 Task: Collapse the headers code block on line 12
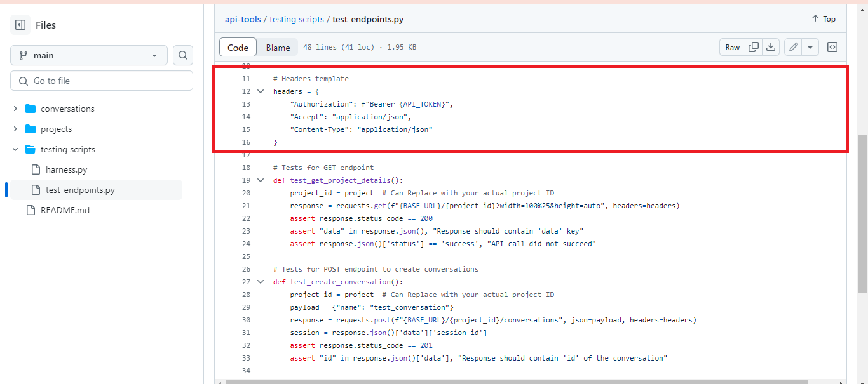260,91
